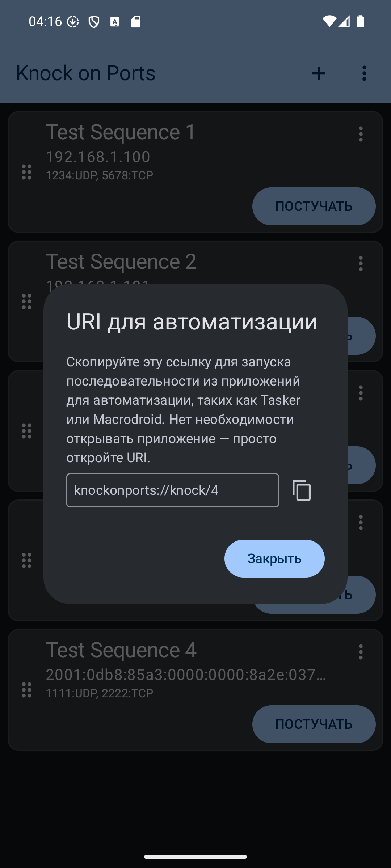This screenshot has width=391, height=868.
Task: Tap the shield icon in status bar
Action: [x=94, y=22]
